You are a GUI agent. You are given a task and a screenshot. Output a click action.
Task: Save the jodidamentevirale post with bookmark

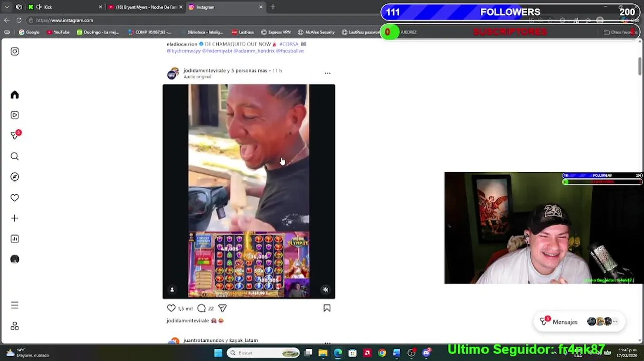coord(327,308)
